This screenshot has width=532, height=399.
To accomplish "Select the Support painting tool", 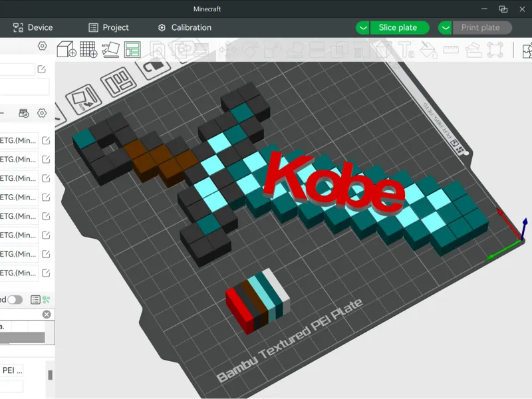I will 361,50.
